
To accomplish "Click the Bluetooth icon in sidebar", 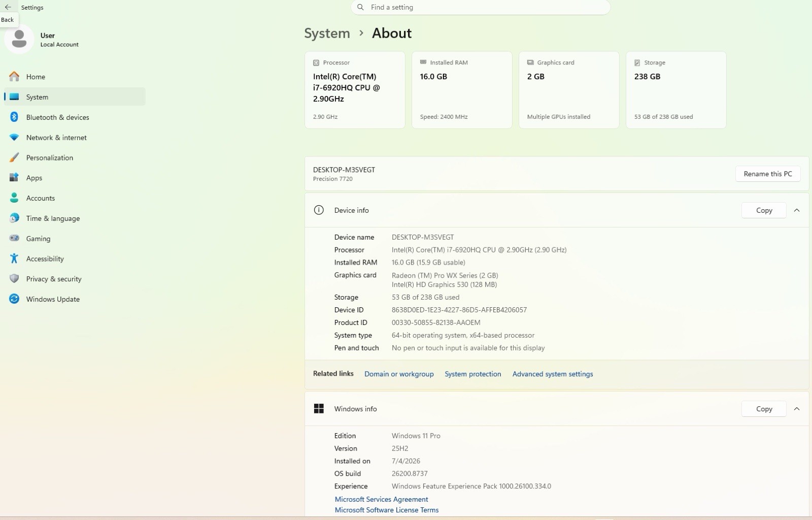I will (x=14, y=117).
